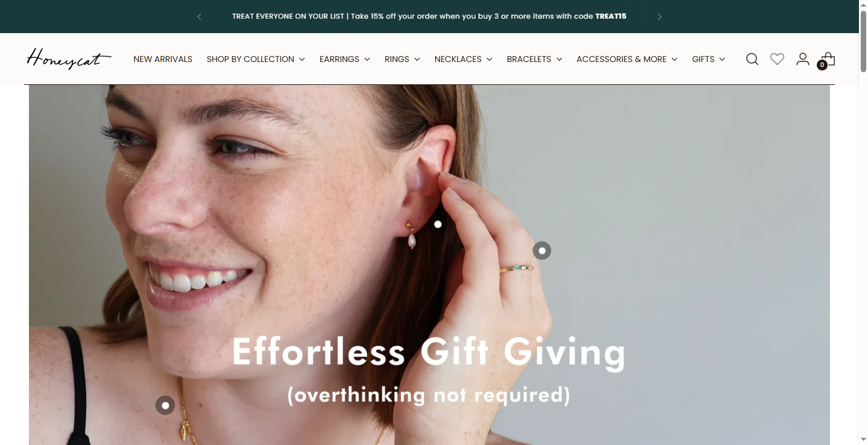Click the Honeycat logo
The width and height of the screenshot is (868, 445).
pyautogui.click(x=69, y=59)
